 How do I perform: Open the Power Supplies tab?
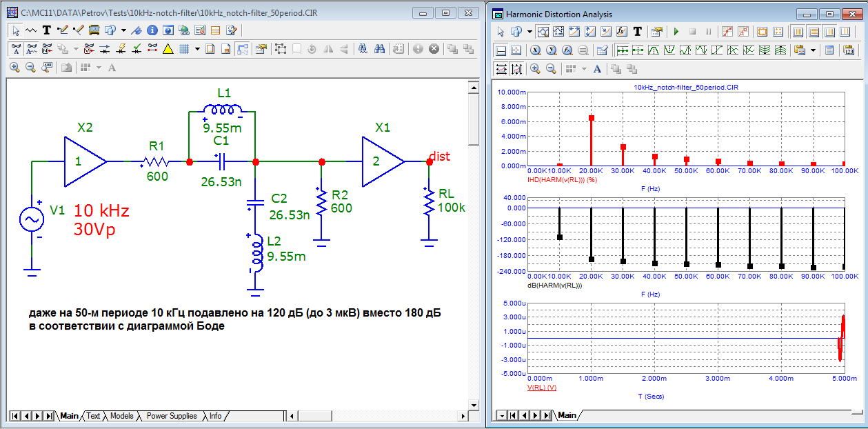[x=172, y=416]
